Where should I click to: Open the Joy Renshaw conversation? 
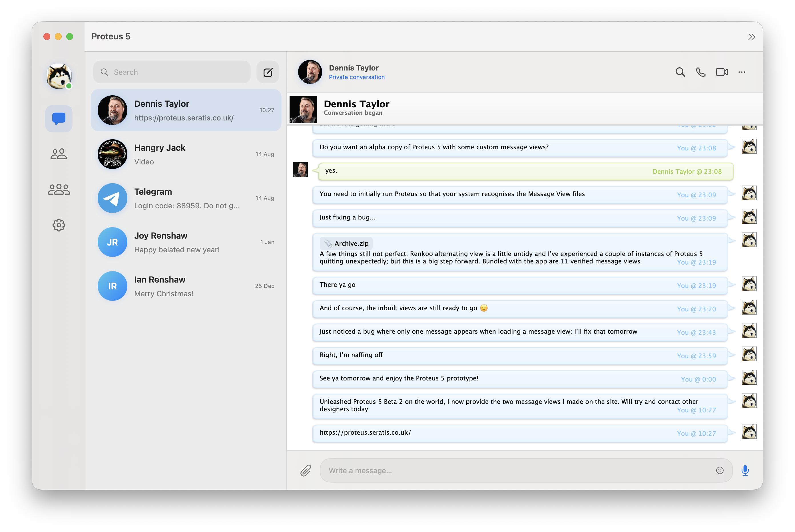pos(186,242)
